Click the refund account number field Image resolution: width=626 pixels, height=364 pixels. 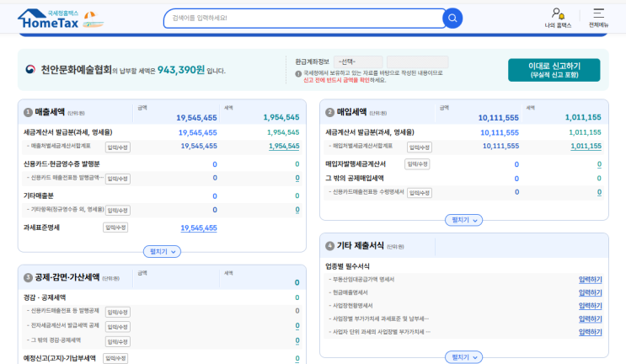point(417,62)
